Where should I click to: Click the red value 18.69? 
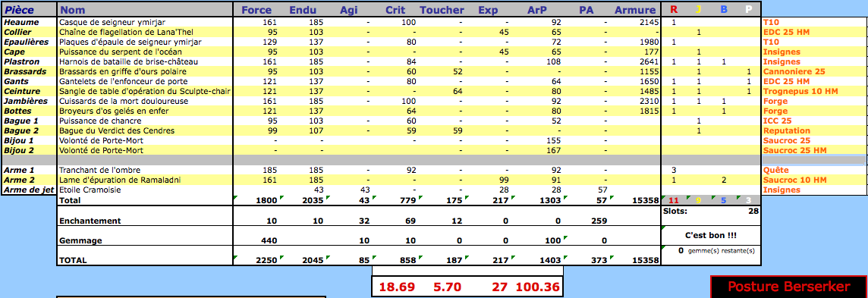pos(397,287)
